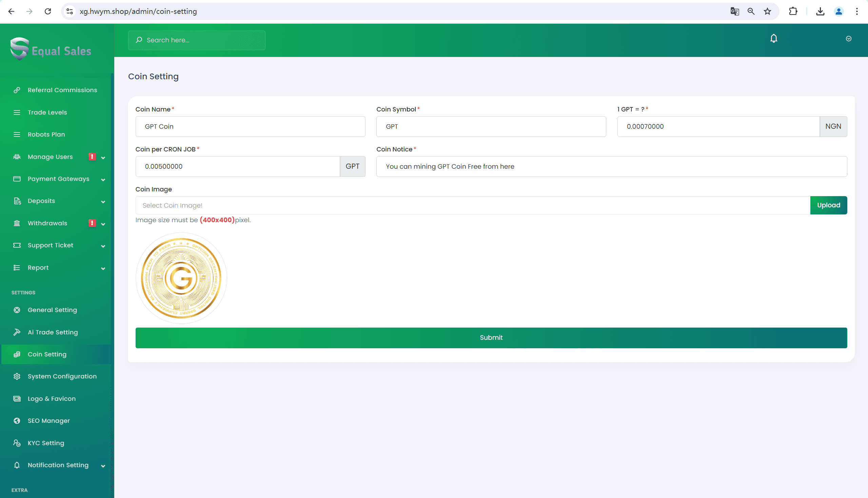
Task: Bookmark this page with star icon
Action: point(767,11)
